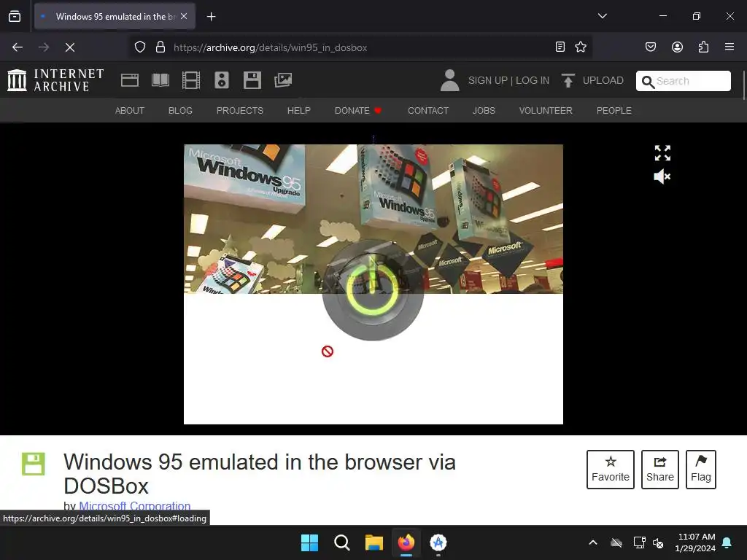Screen dimensions: 747x560
Task: Open the JOBS menu item
Action: tap(484, 111)
